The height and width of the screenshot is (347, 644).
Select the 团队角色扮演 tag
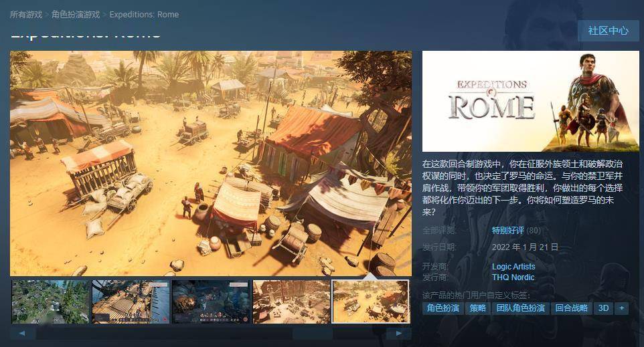click(520, 308)
